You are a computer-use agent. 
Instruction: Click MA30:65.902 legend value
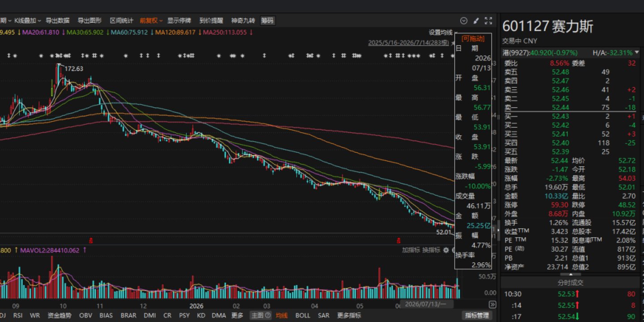[x=85, y=32]
